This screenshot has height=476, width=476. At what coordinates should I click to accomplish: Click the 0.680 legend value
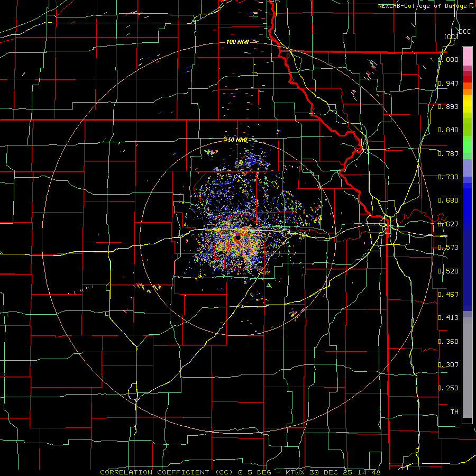click(x=448, y=200)
